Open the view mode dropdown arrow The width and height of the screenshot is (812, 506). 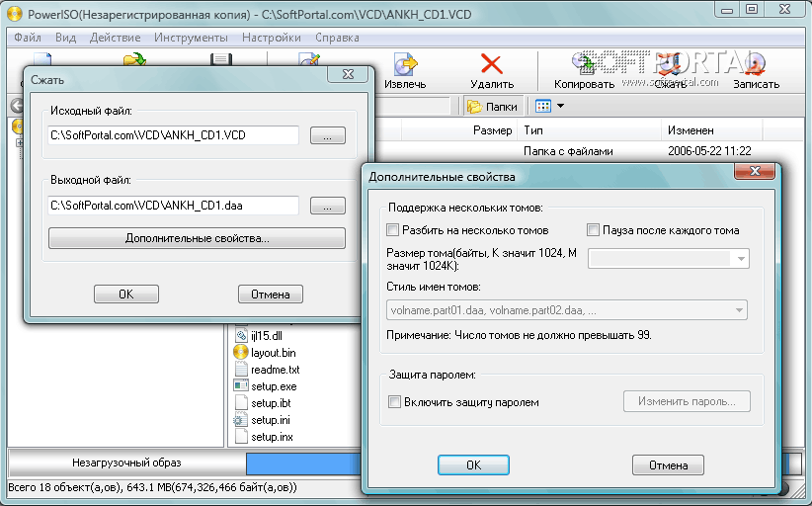point(560,106)
